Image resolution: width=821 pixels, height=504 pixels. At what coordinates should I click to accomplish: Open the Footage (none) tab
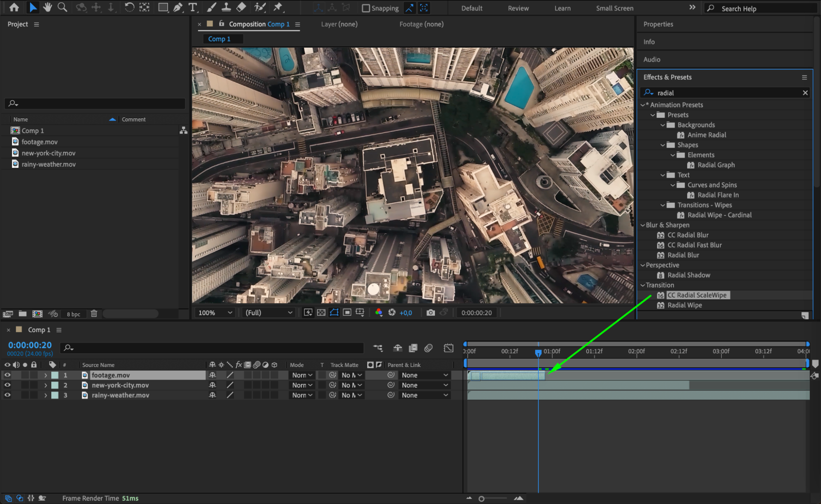[x=421, y=24]
